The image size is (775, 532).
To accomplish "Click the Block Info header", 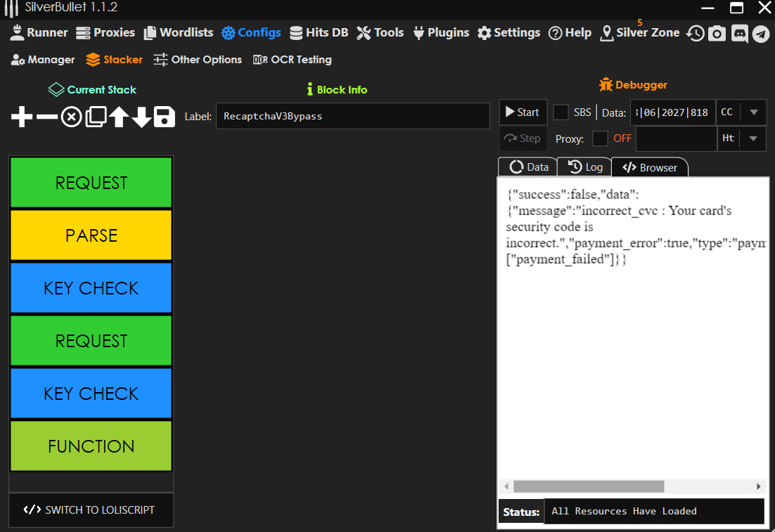I will pos(337,90).
